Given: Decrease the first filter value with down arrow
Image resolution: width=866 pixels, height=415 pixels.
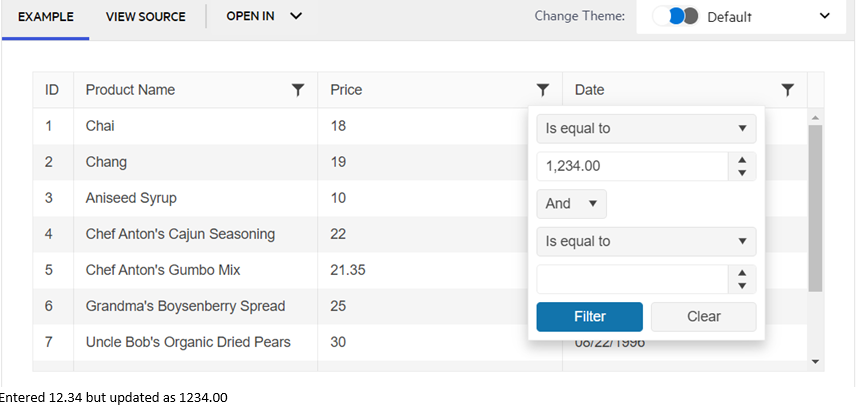Looking at the screenshot, I should click(x=741, y=173).
